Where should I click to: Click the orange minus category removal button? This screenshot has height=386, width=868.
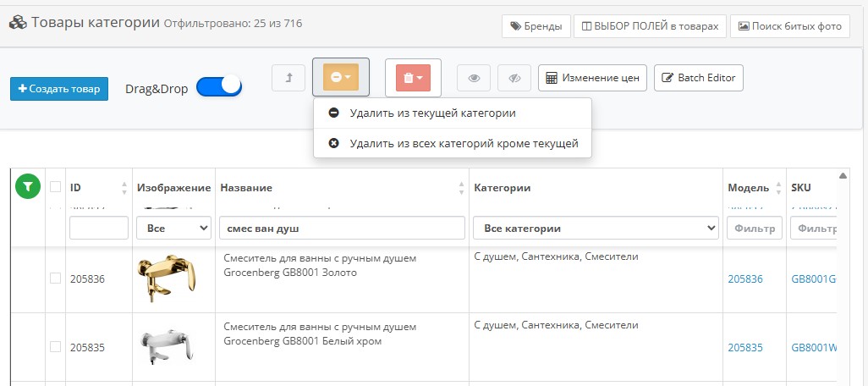pyautogui.click(x=341, y=78)
